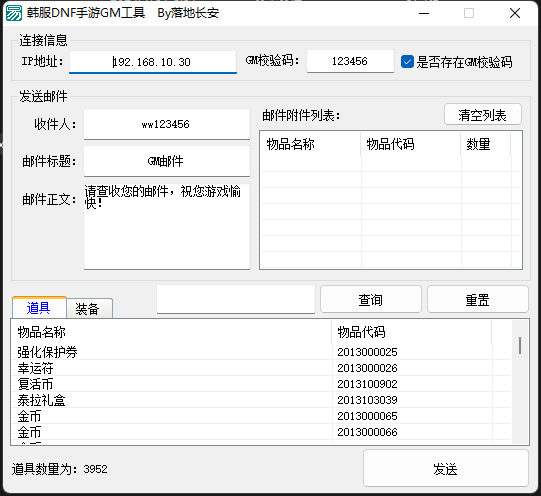Click the 道具数量为: 3952 status text
Screen dimensions: 541x496
60,469
